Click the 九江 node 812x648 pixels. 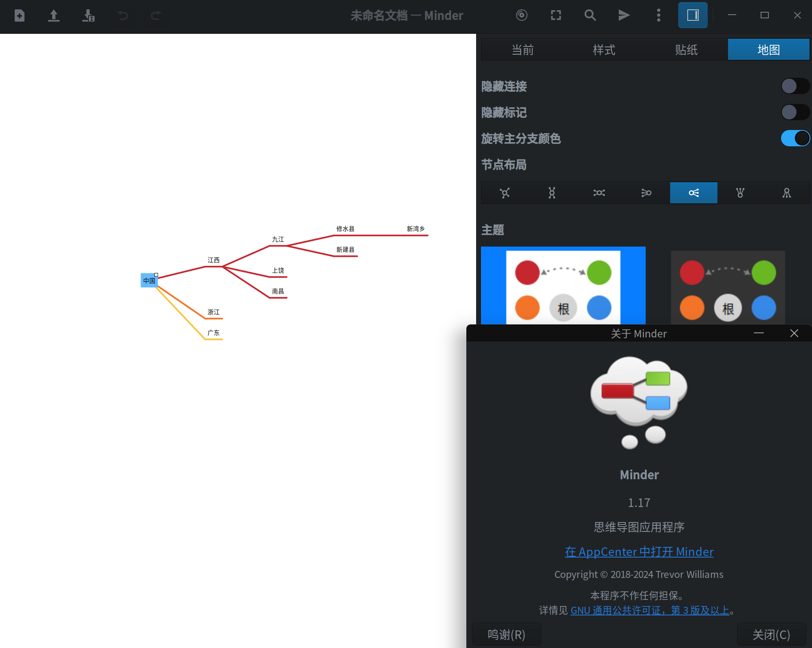(278, 239)
